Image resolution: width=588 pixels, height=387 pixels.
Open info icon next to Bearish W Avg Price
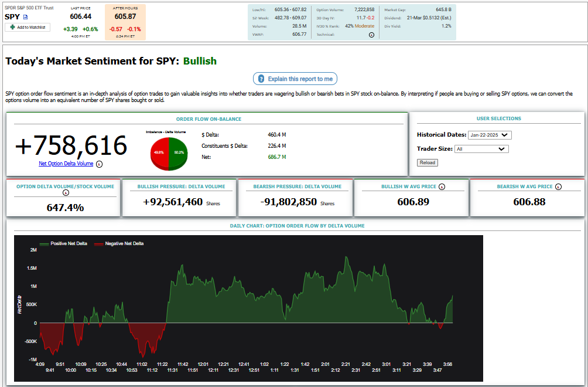click(x=558, y=186)
